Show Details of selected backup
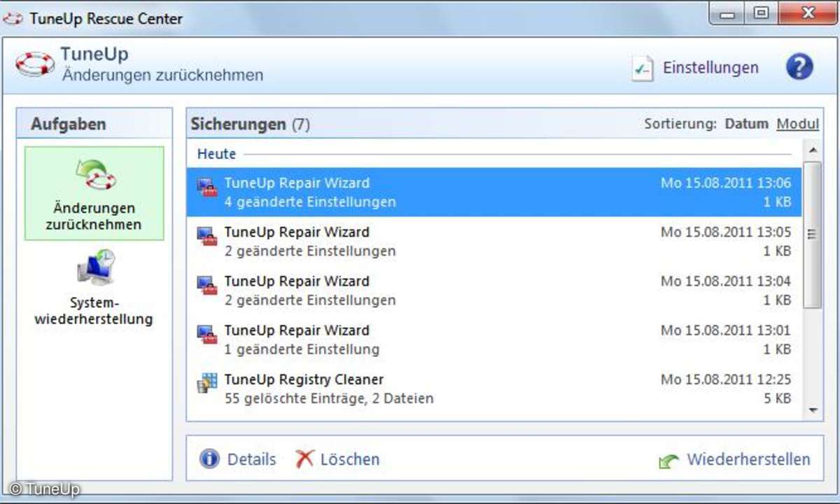The height and width of the screenshot is (504, 840). point(251,459)
